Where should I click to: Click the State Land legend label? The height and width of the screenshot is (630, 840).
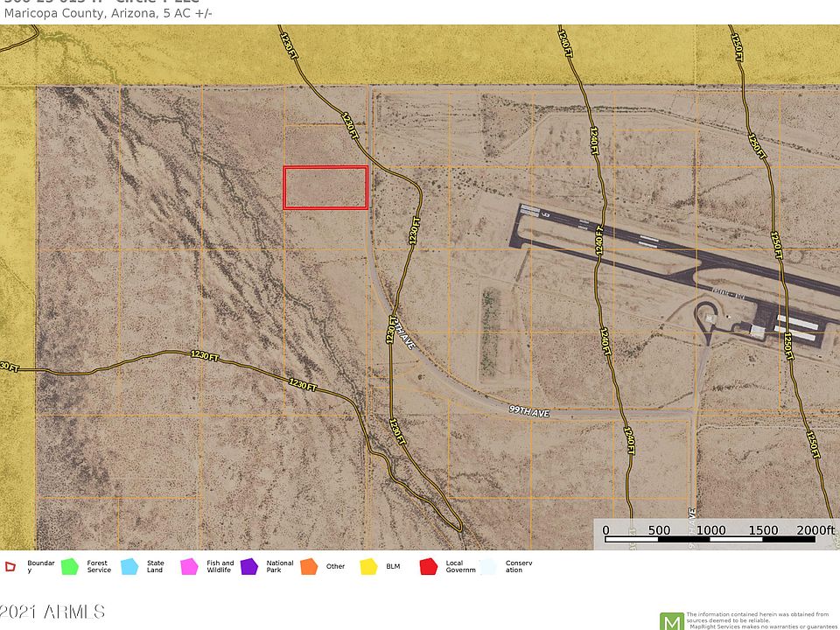[156, 566]
